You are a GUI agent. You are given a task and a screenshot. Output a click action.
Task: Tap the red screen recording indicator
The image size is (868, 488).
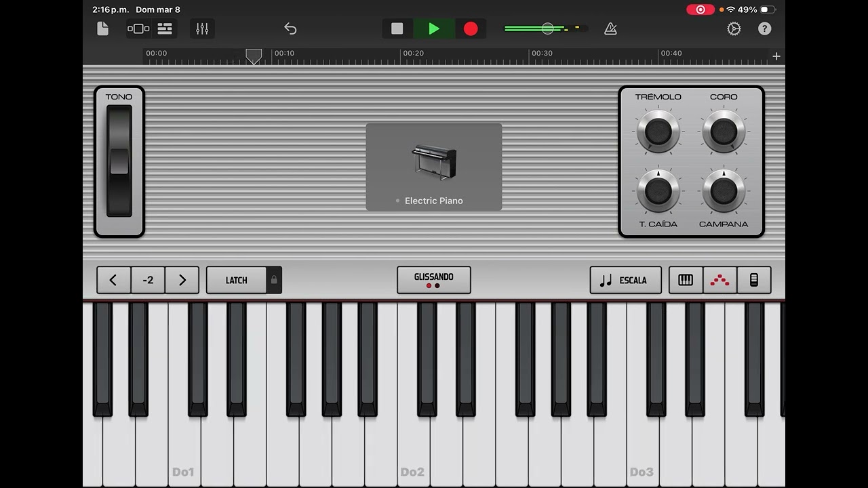pyautogui.click(x=701, y=9)
